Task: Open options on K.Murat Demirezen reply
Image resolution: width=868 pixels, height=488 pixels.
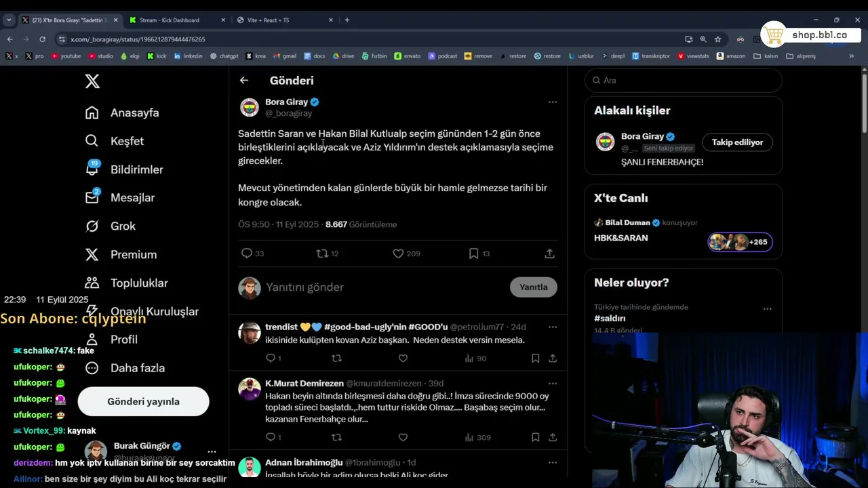Action: coord(553,384)
